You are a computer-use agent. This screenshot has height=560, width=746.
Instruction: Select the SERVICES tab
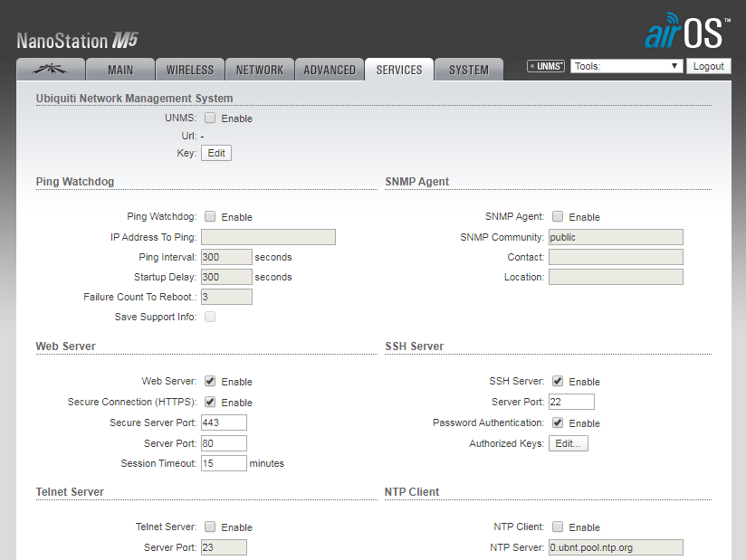(x=399, y=70)
